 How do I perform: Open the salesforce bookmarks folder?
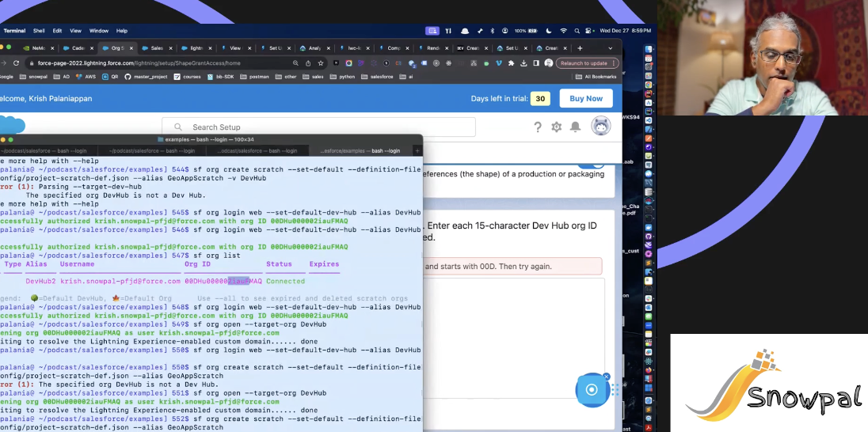click(x=377, y=77)
